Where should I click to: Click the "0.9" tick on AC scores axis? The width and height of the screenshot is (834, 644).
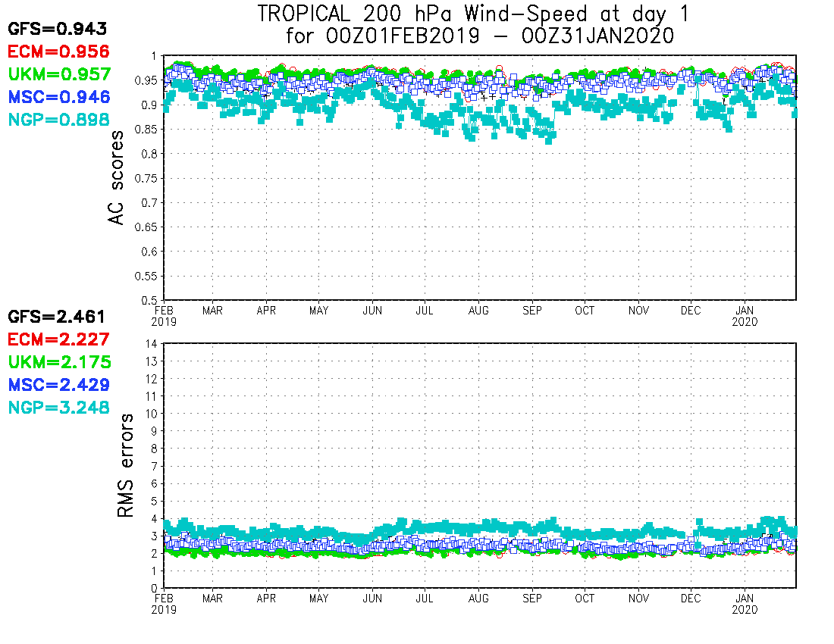coord(149,105)
